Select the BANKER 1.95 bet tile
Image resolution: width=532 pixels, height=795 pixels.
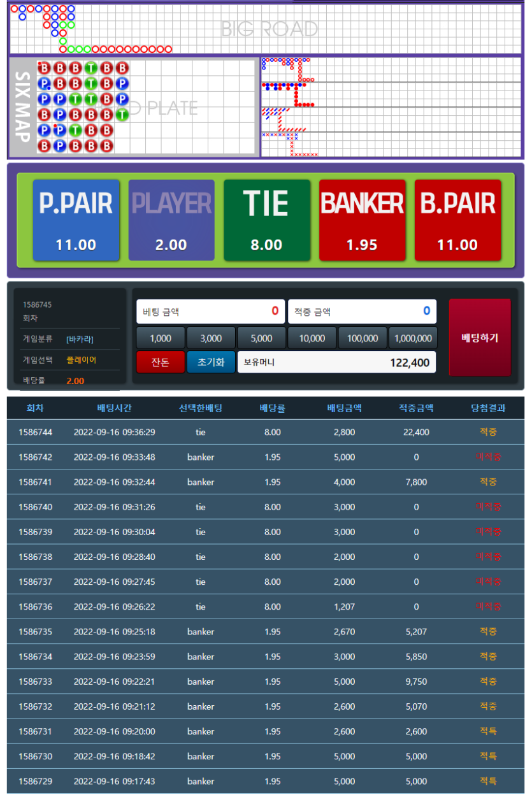(362, 220)
